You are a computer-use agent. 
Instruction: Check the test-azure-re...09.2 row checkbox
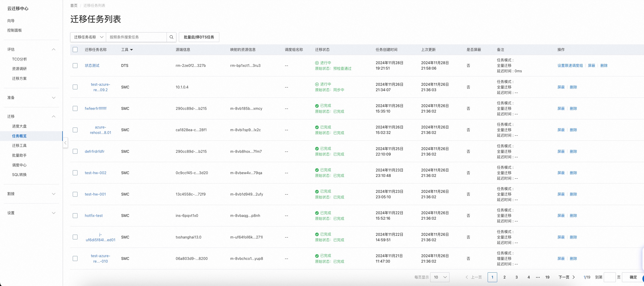[75, 87]
